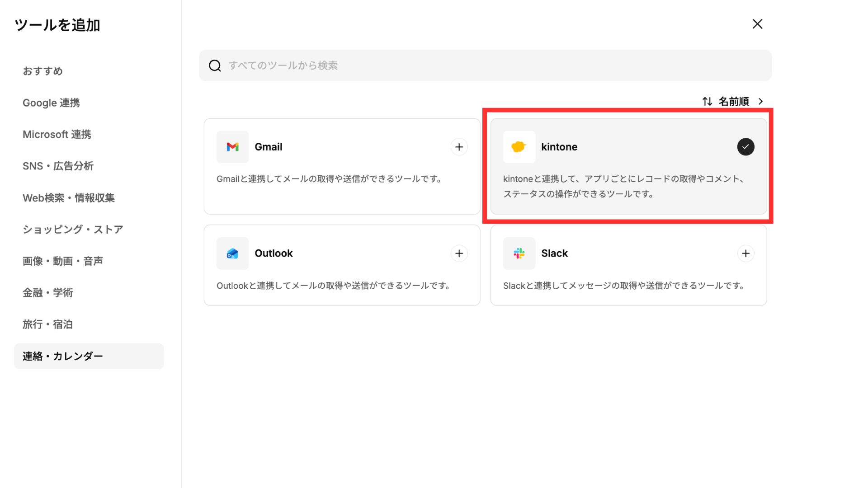The image size is (868, 488).
Task: Expand sort options via chevron arrow
Action: tap(761, 102)
